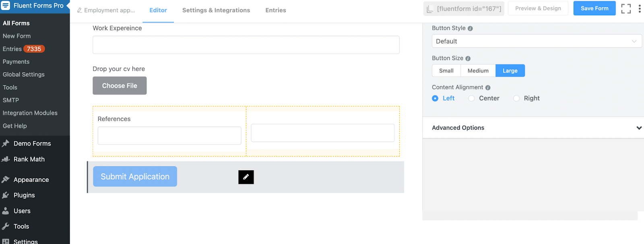Click the form title rename pencil icon

click(x=80, y=10)
